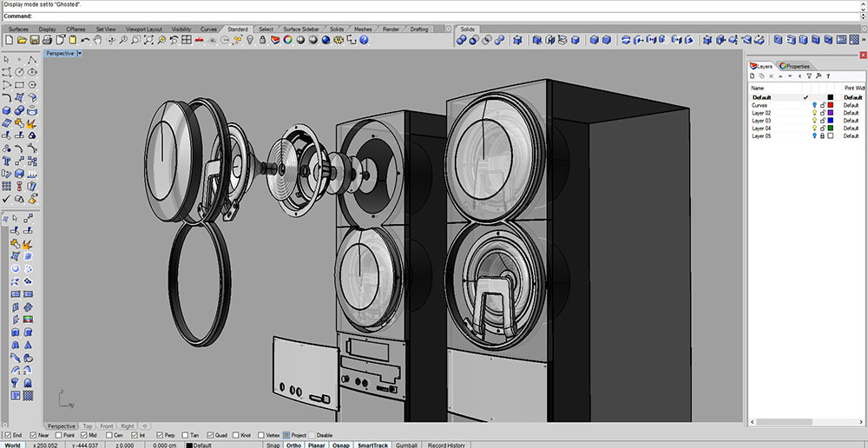The image size is (868, 448).
Task: Switch to the Surface Sidebar toolbar tab
Action: (300, 29)
